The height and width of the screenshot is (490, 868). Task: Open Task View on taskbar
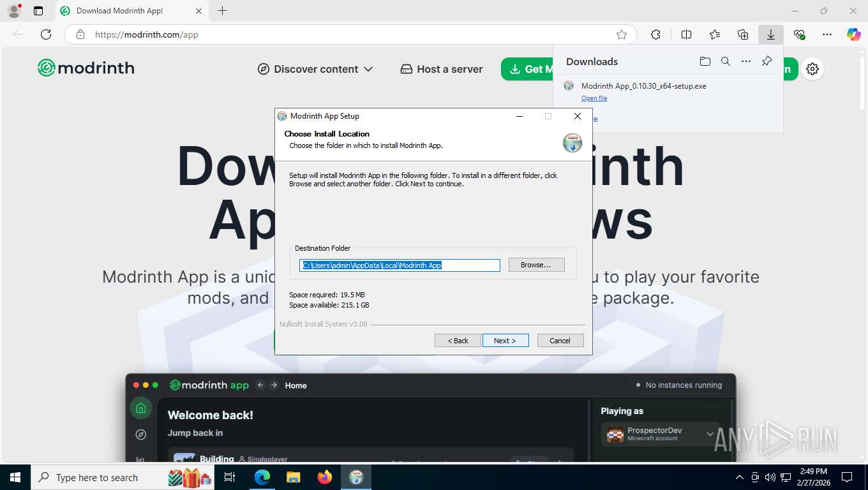click(x=230, y=477)
